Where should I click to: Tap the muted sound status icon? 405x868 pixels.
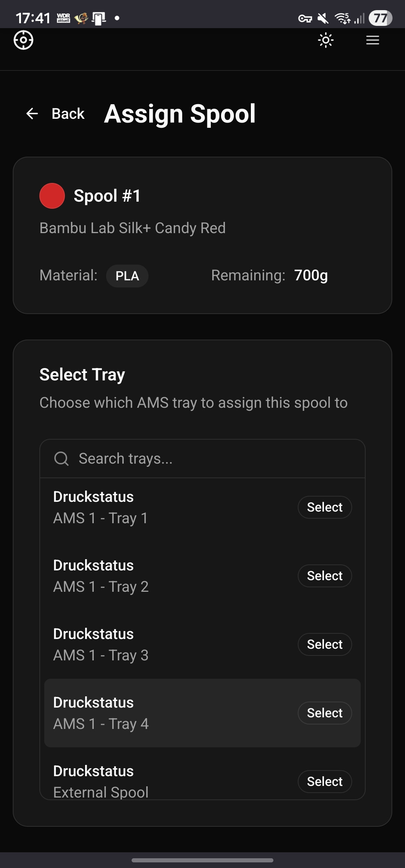pyautogui.click(x=322, y=18)
